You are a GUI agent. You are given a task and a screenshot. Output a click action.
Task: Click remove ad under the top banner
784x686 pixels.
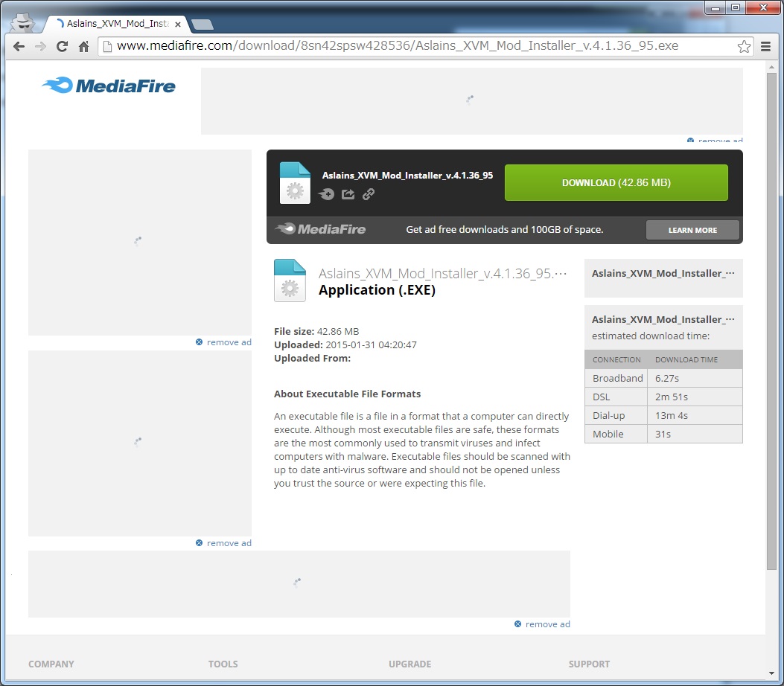[715, 141]
